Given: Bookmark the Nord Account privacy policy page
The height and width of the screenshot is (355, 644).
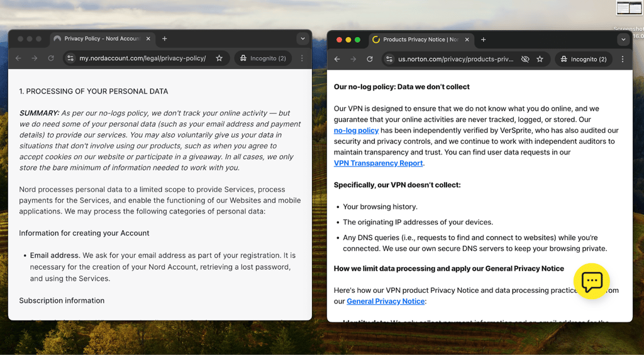Looking at the screenshot, I should 219,58.
